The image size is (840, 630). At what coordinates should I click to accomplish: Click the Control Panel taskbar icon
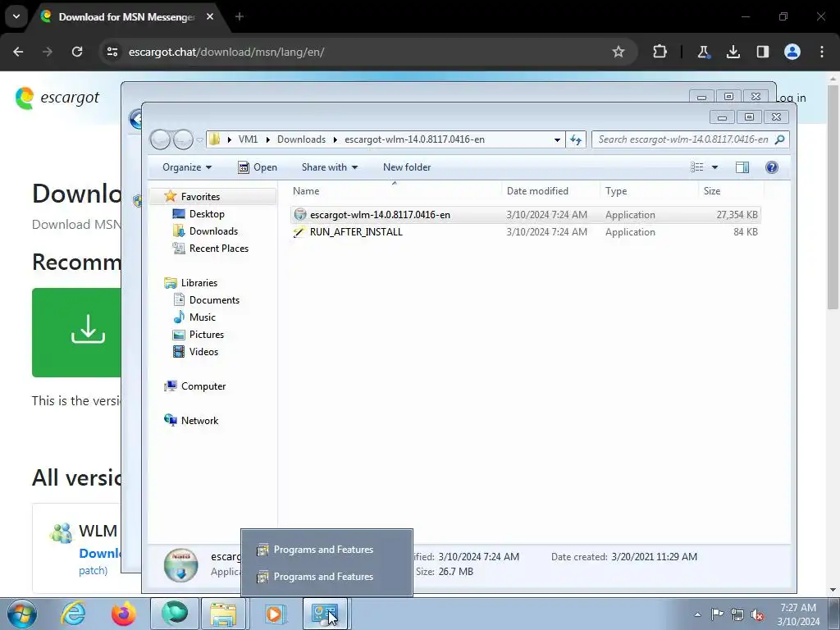(325, 614)
